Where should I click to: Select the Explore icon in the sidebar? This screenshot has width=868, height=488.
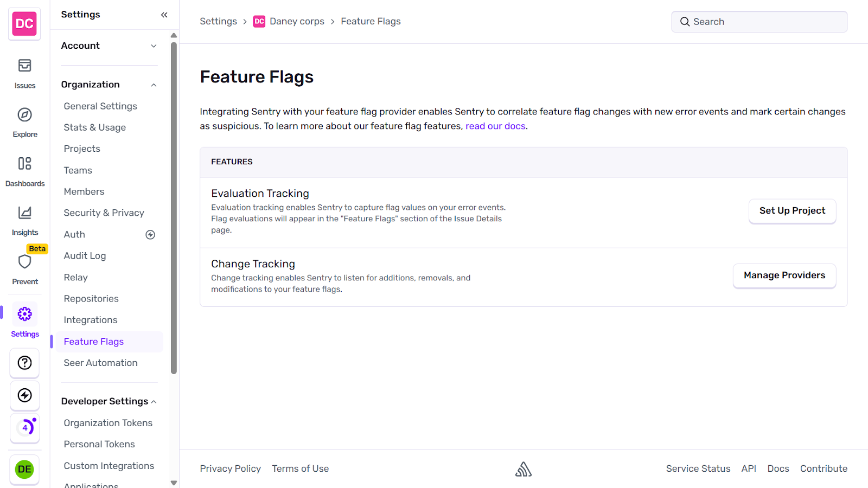point(24,121)
